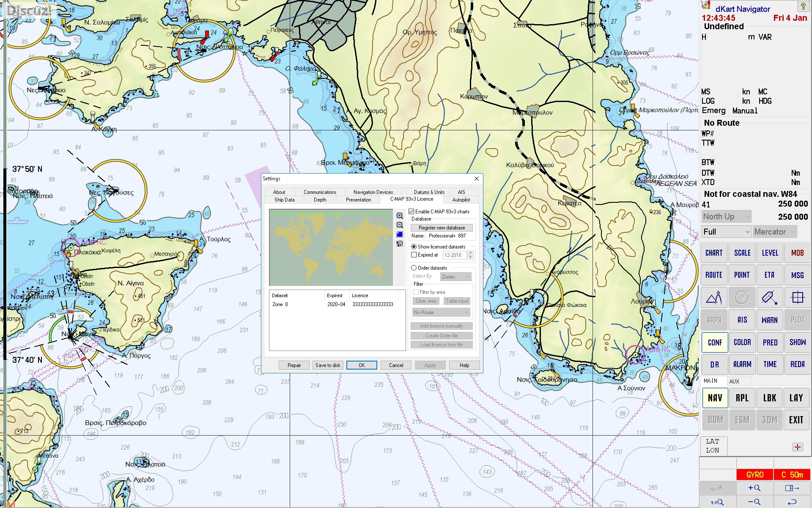Zoom in chart with plus magnifier icon
Viewport: 812px width, 508px height.
(x=754, y=488)
